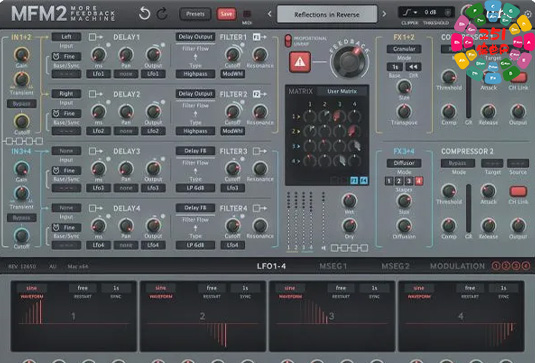Open Filter 1 Delay Output flow dropdown

(196, 37)
